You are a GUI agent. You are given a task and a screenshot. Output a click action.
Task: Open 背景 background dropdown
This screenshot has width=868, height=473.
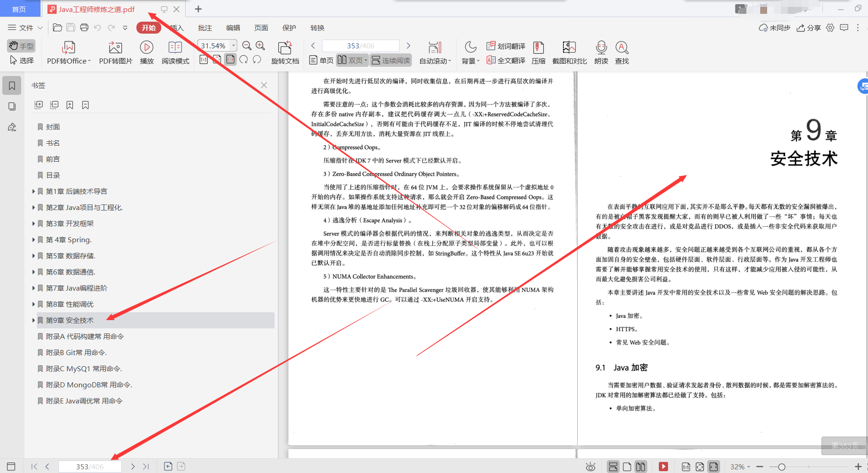pos(470,53)
